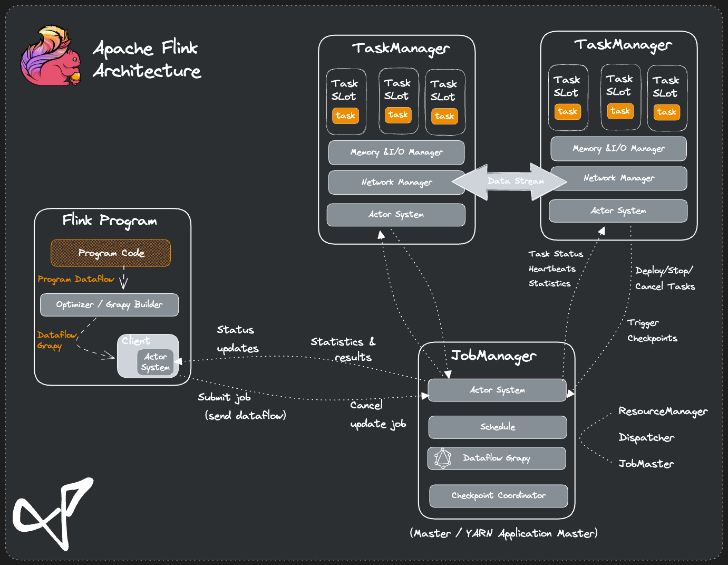Click middle orange task in left TaskManager
This screenshot has width=728, height=565.
click(398, 114)
